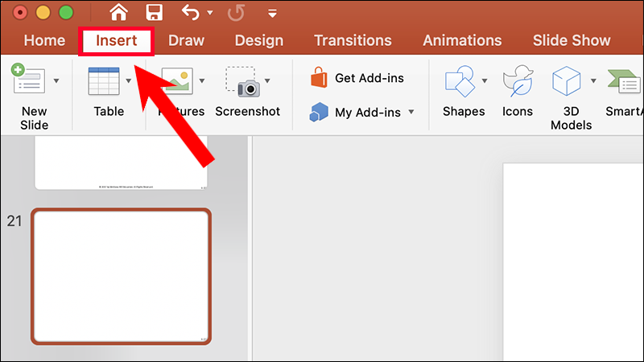Take a Screenshot with camera icon
The height and width of the screenshot is (362, 644).
[243, 82]
